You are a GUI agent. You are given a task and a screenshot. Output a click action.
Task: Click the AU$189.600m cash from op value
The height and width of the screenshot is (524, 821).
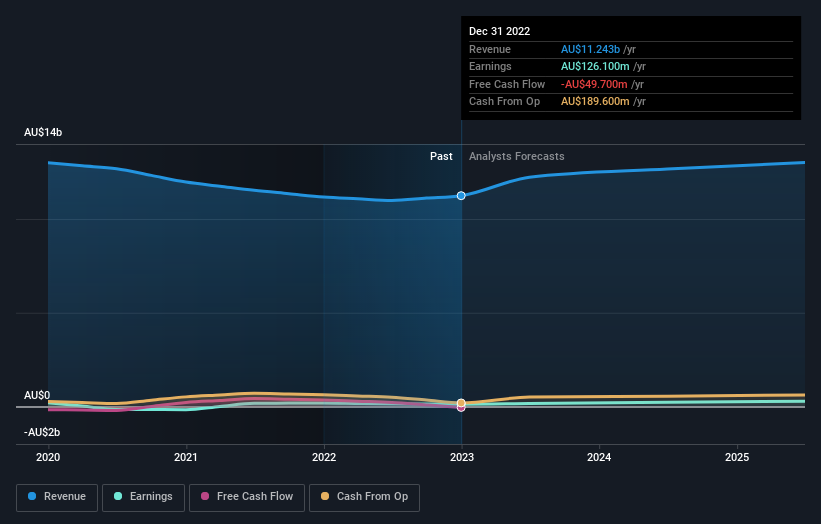tap(595, 102)
